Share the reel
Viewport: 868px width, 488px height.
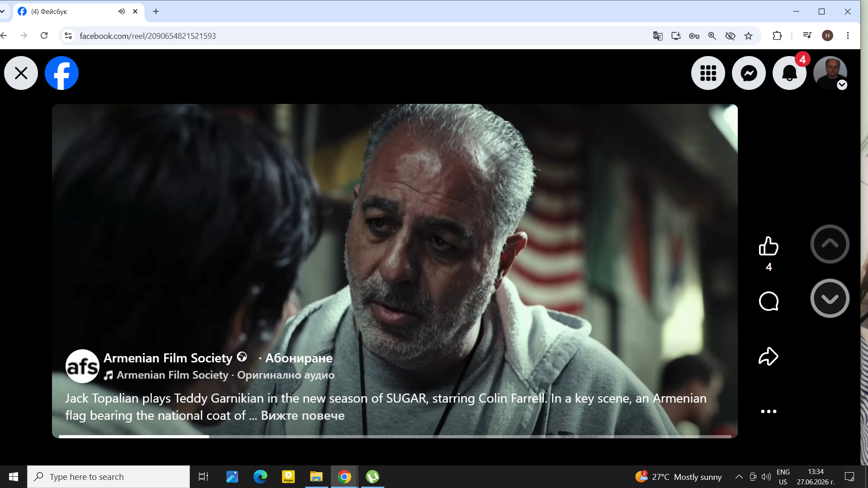769,357
